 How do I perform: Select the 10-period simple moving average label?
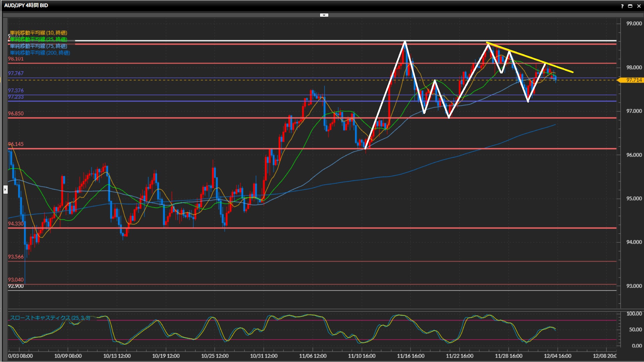[x=39, y=33]
